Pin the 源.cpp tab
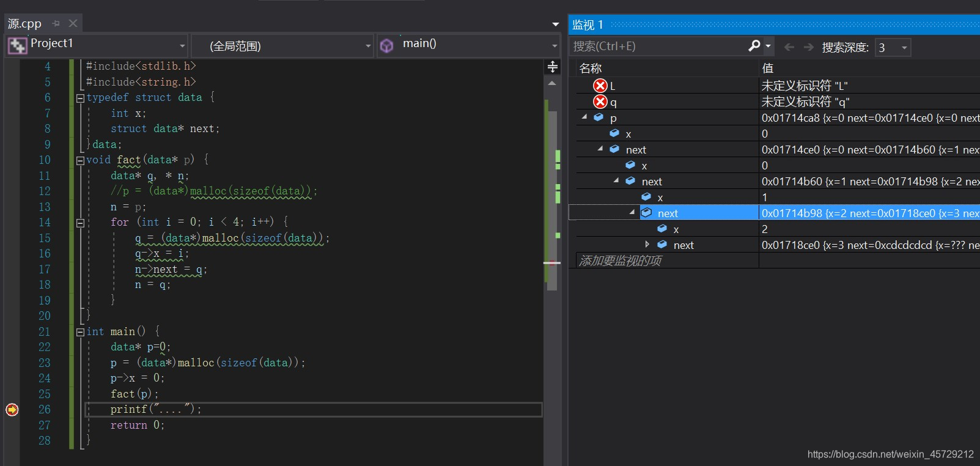The height and width of the screenshot is (466, 980). tap(56, 23)
